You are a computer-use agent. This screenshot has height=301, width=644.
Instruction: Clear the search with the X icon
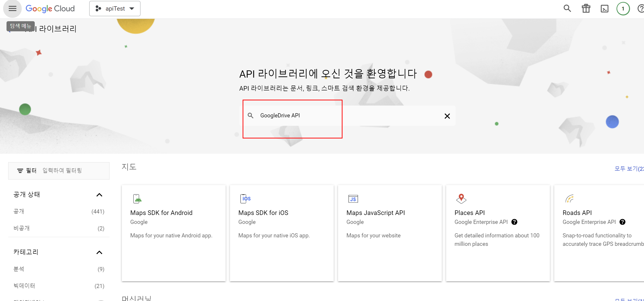point(447,116)
